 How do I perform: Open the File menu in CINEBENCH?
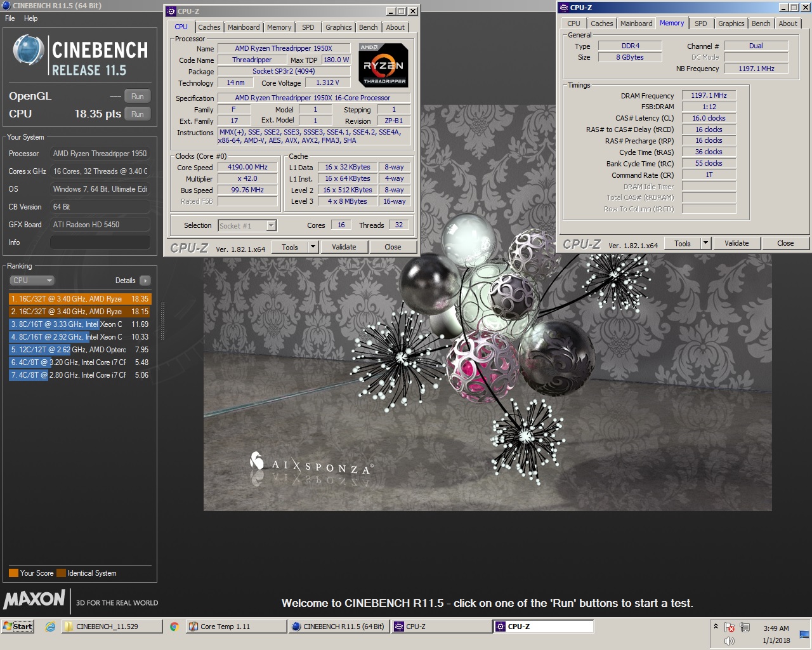tap(10, 18)
